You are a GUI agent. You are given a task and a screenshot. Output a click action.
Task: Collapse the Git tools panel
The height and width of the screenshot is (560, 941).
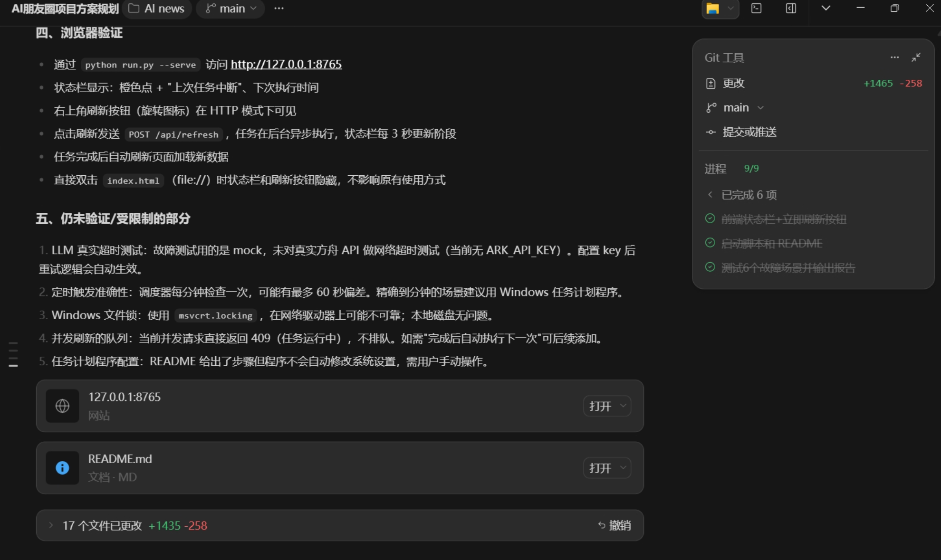(916, 57)
